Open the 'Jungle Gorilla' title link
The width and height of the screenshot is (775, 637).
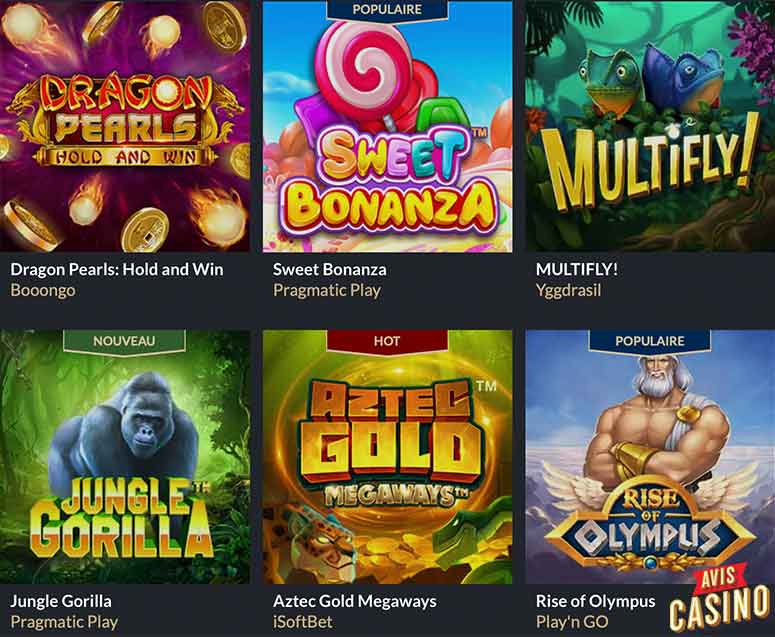click(x=61, y=601)
